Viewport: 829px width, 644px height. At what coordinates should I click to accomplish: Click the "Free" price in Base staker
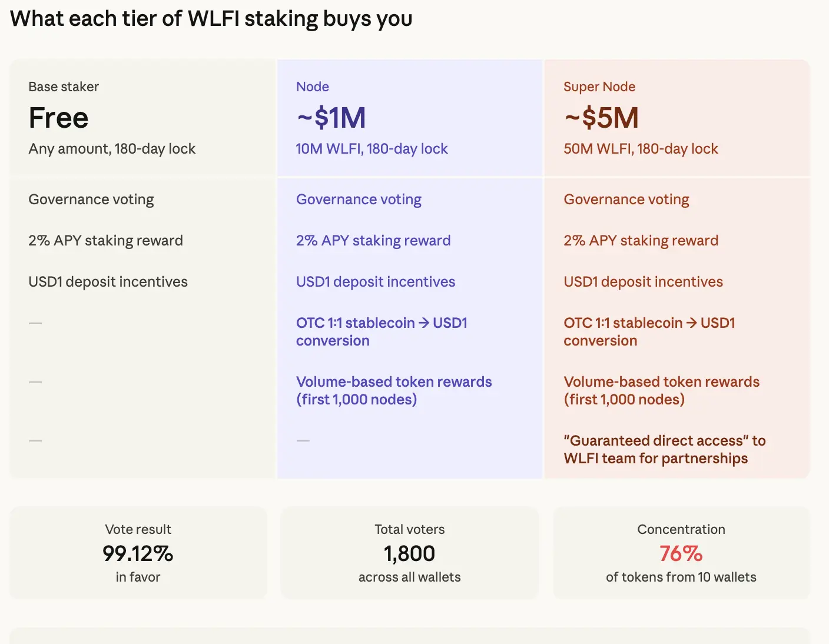(x=58, y=118)
